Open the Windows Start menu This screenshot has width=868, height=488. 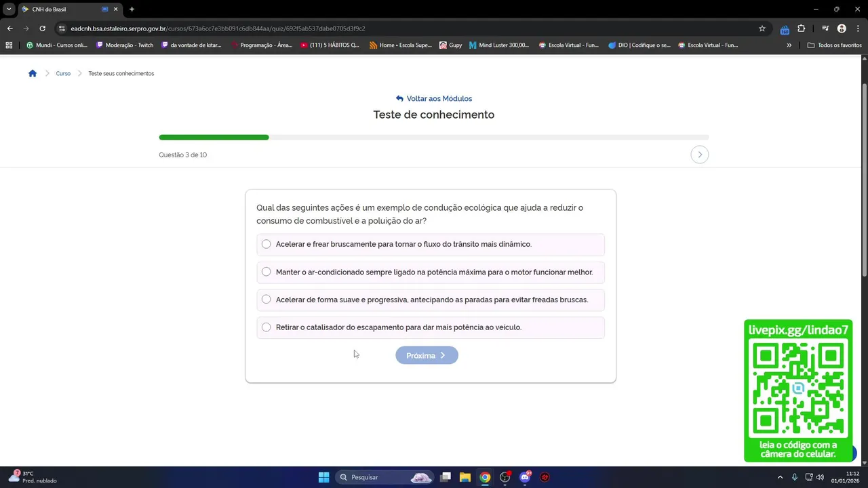coord(323,477)
